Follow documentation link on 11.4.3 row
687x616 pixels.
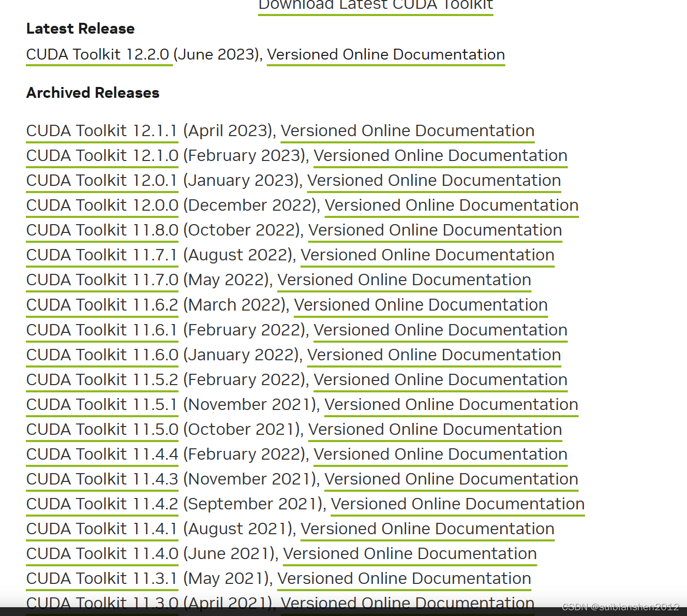tap(452, 479)
